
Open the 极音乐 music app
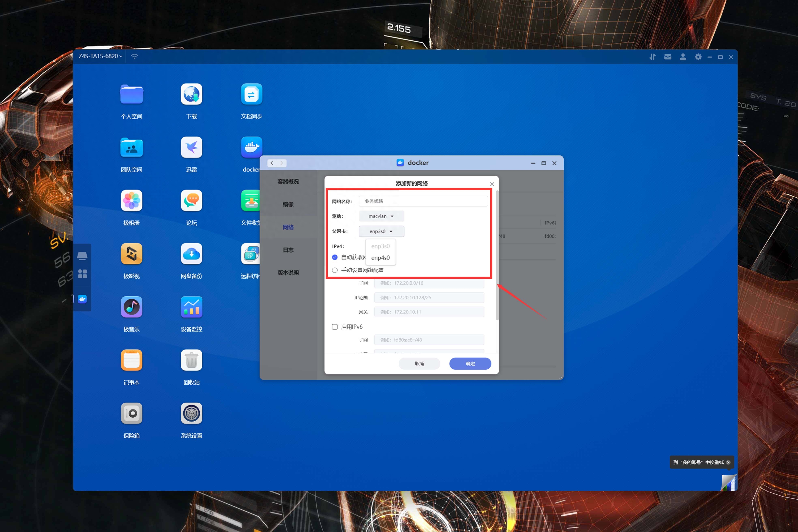click(132, 307)
